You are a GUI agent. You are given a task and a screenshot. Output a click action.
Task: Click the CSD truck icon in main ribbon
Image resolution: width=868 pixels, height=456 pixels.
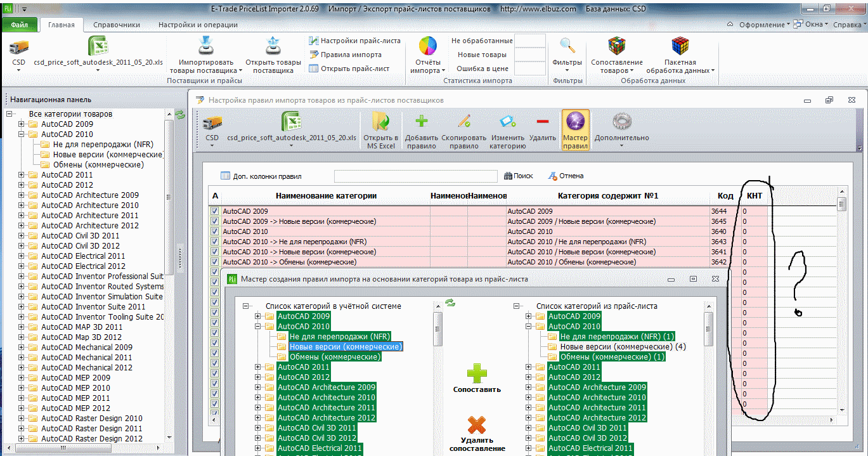click(19, 48)
